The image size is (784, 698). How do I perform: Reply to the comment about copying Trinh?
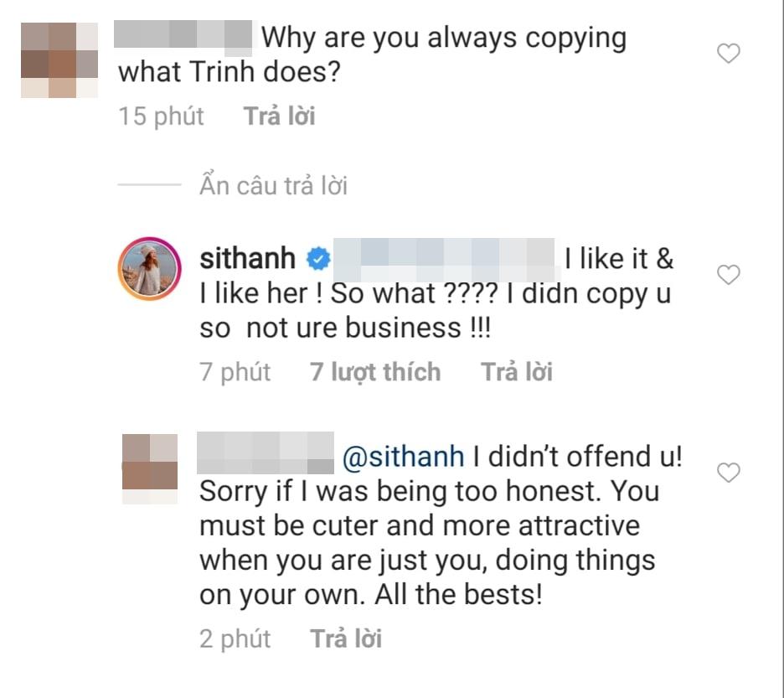[279, 116]
